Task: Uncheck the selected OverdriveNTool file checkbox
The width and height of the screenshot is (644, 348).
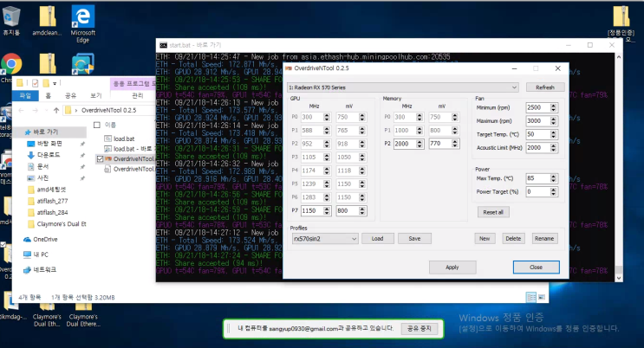Action: [100, 158]
